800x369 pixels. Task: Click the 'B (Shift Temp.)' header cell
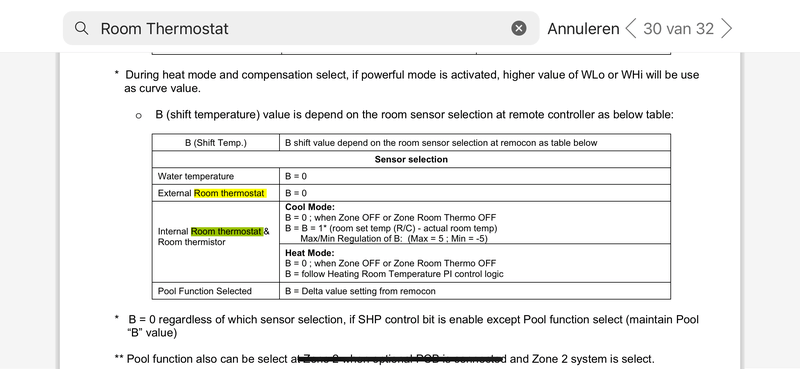click(x=215, y=143)
